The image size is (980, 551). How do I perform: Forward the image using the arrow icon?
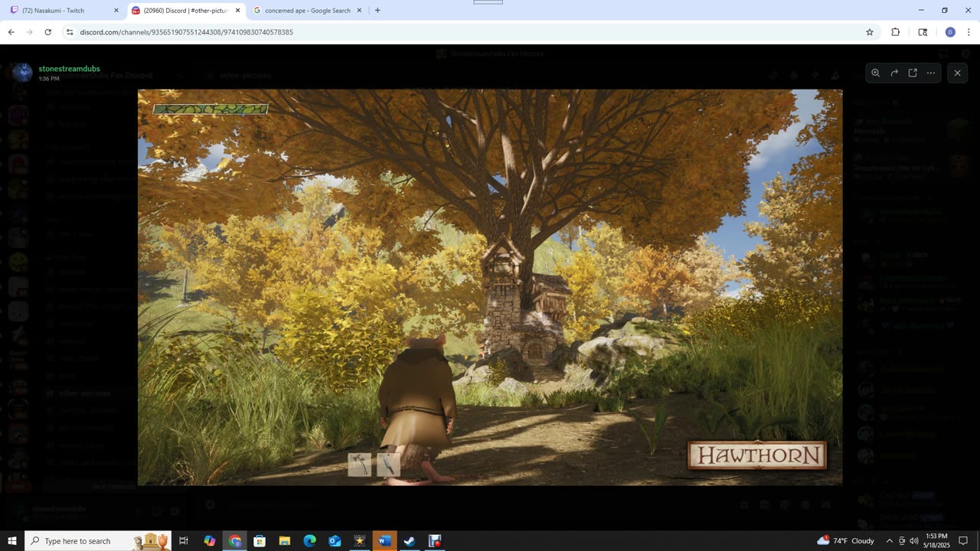point(894,73)
